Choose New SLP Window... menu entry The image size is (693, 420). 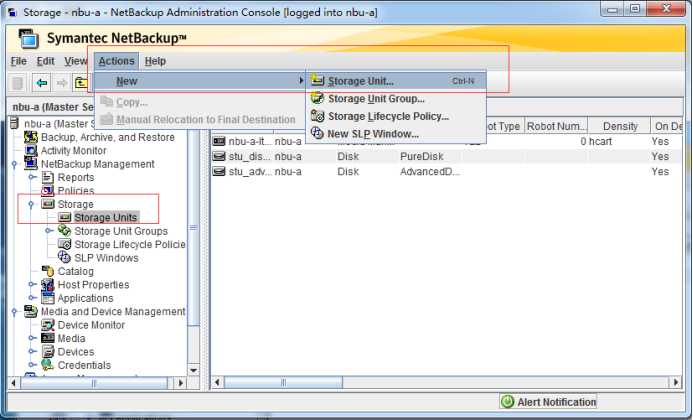[x=396, y=134]
